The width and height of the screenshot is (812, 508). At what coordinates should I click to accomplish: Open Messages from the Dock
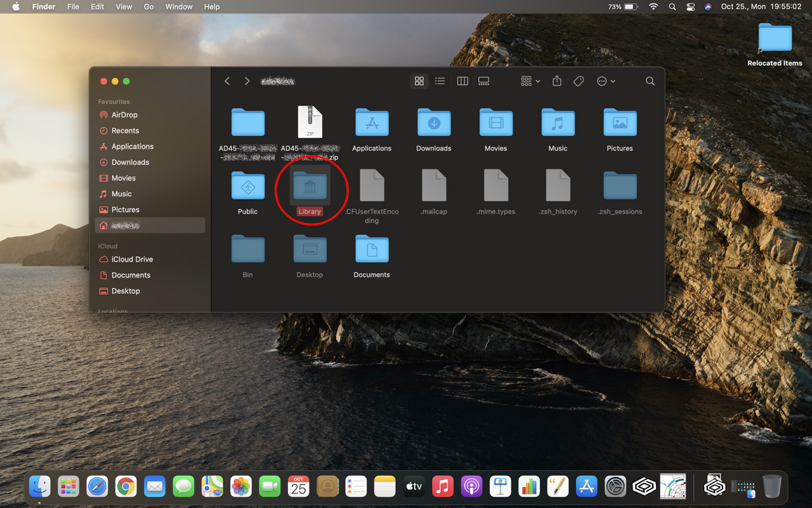tap(183, 487)
